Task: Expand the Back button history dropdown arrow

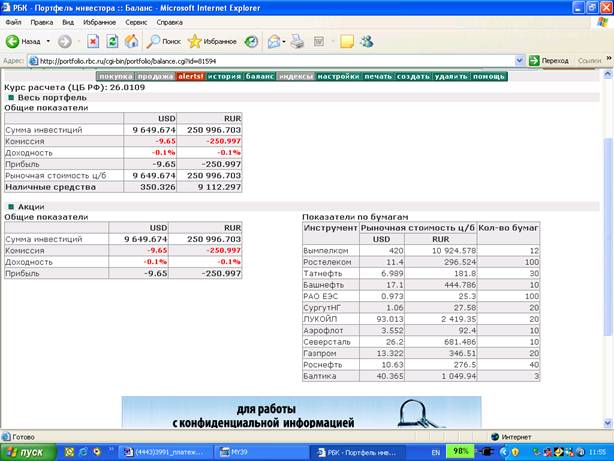Action: point(48,42)
